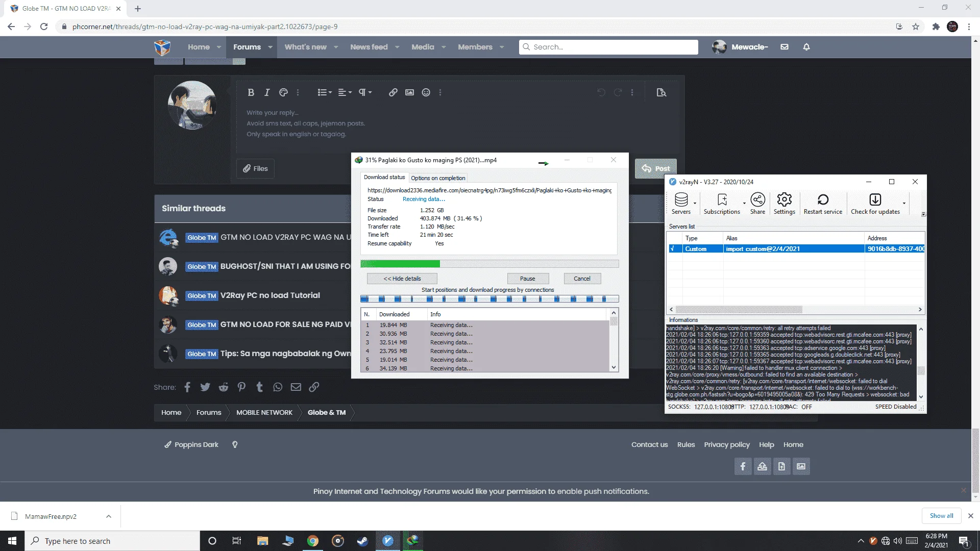The height and width of the screenshot is (551, 980).
Task: Switch to Options on completion tab
Action: [x=438, y=178]
